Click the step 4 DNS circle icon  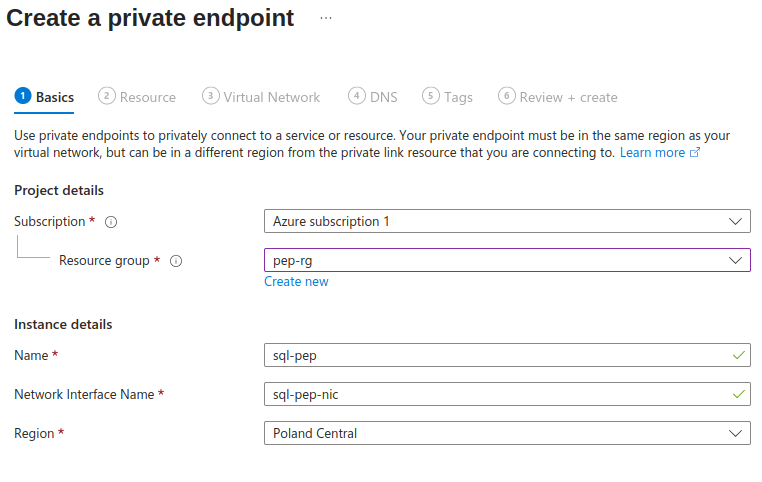(x=357, y=96)
